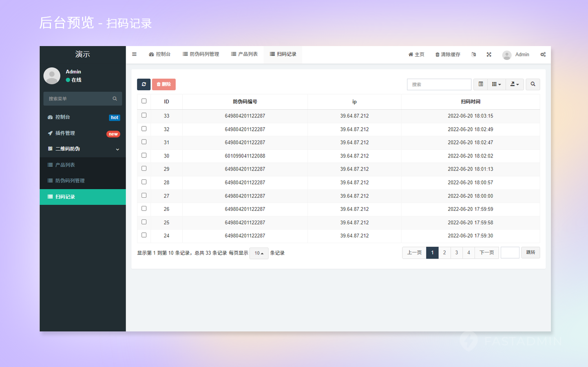Open the export data dropdown

coord(515,84)
